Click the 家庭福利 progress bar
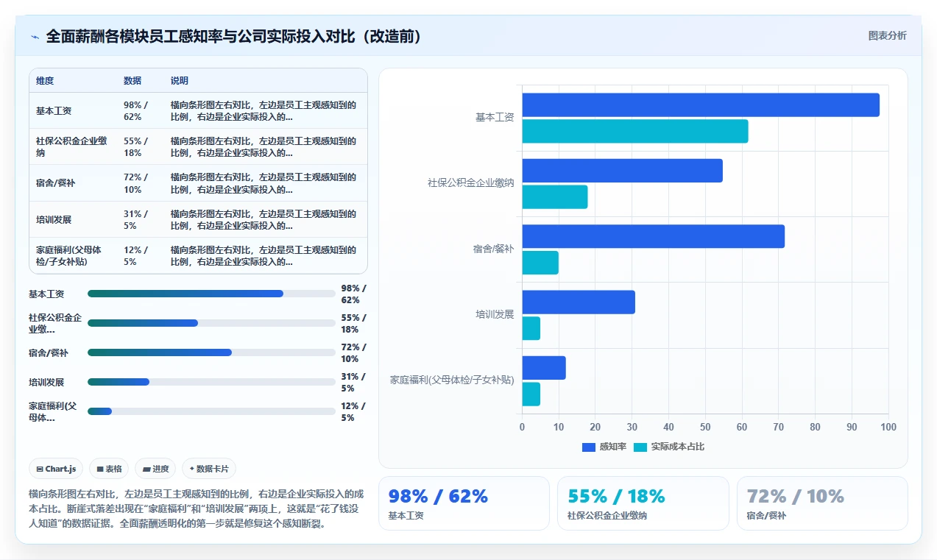937x560 pixels. coord(211,411)
